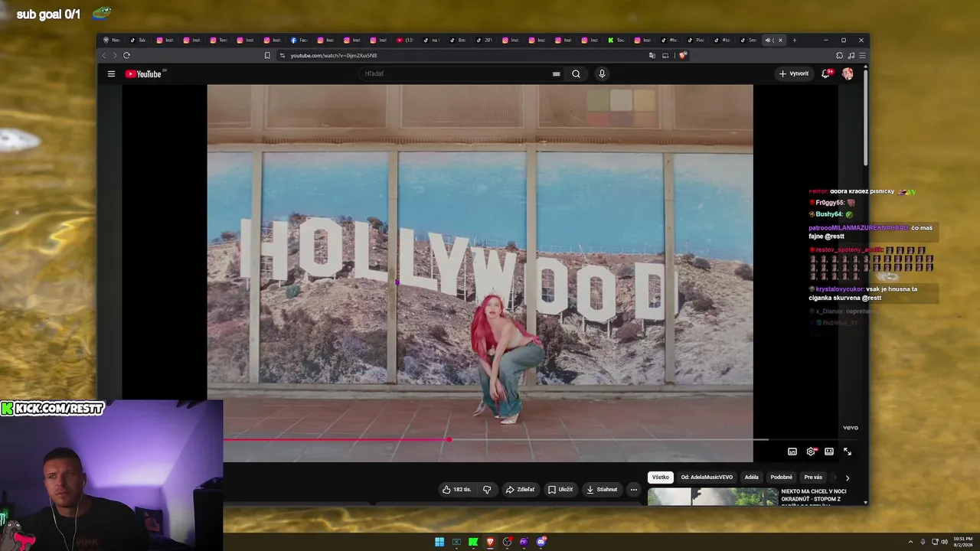Open more actions three-dot menu
Image resolution: width=980 pixels, height=551 pixels.
pos(633,490)
